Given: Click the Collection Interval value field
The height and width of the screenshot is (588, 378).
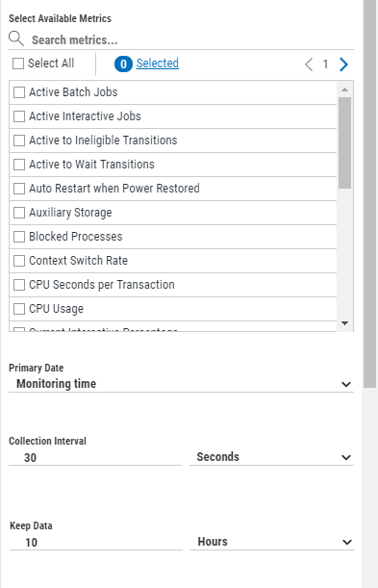Looking at the screenshot, I should click(95, 457).
